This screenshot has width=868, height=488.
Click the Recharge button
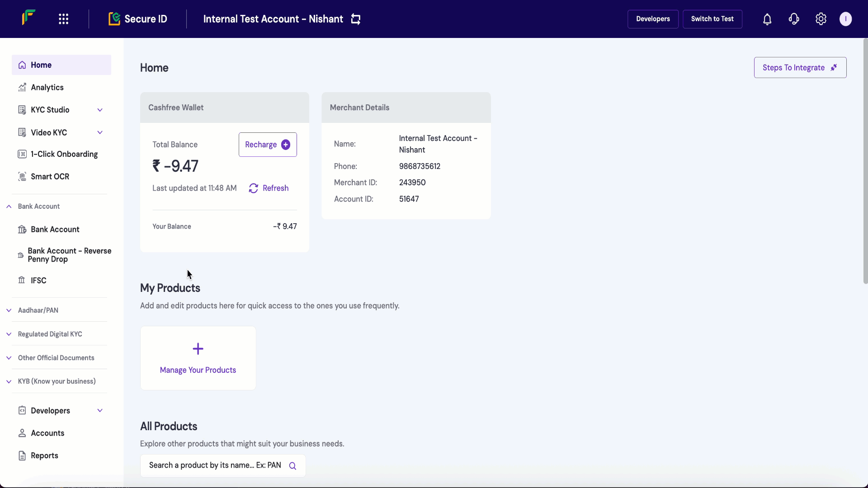(267, 145)
